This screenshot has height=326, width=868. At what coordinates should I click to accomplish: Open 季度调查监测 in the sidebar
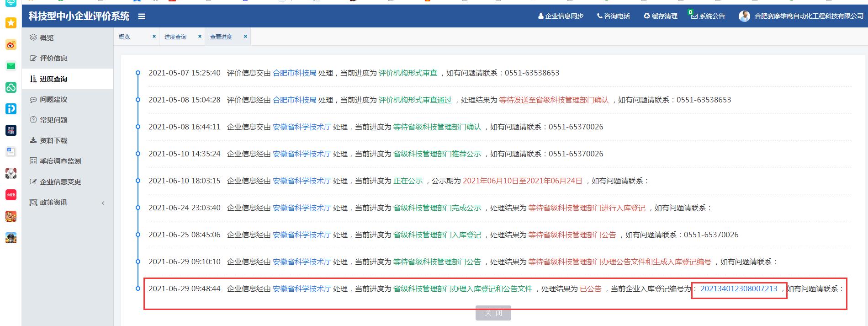click(x=60, y=161)
